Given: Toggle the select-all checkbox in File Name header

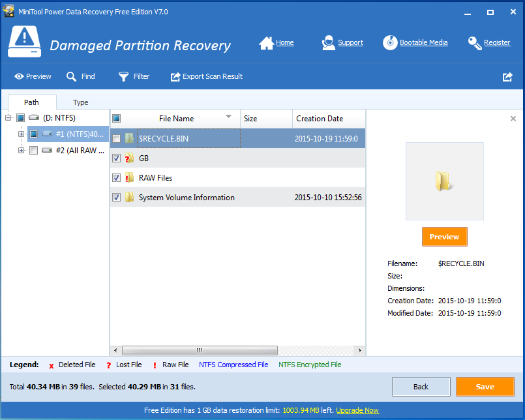Looking at the screenshot, I should [117, 118].
